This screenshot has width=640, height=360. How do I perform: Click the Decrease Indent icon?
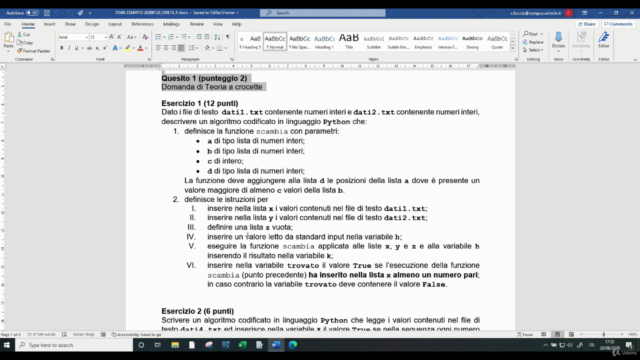click(199, 37)
